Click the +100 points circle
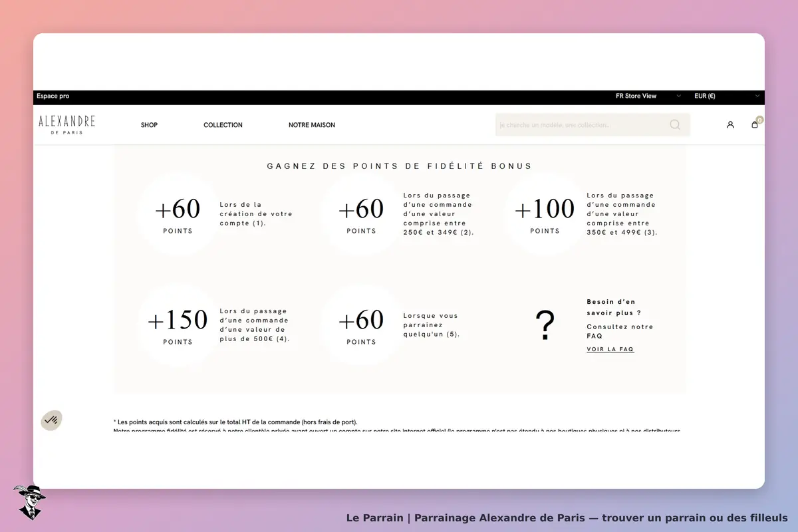798x532 pixels. click(x=545, y=213)
